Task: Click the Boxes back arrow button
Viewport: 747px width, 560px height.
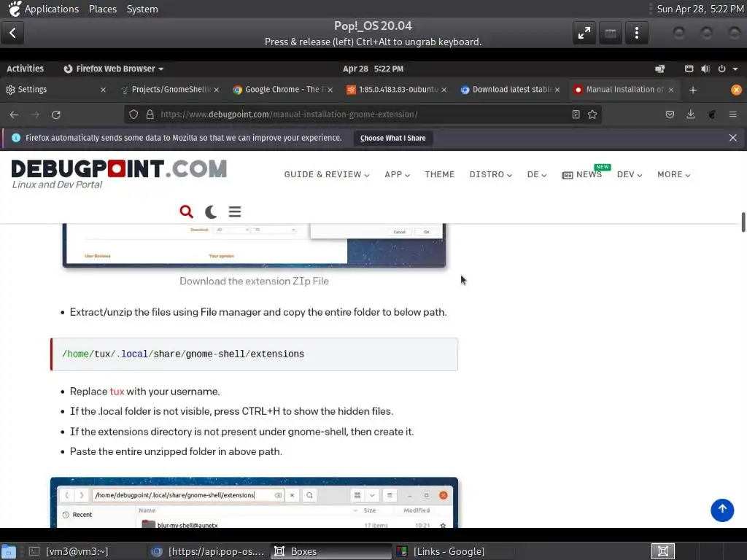Action: (x=12, y=33)
